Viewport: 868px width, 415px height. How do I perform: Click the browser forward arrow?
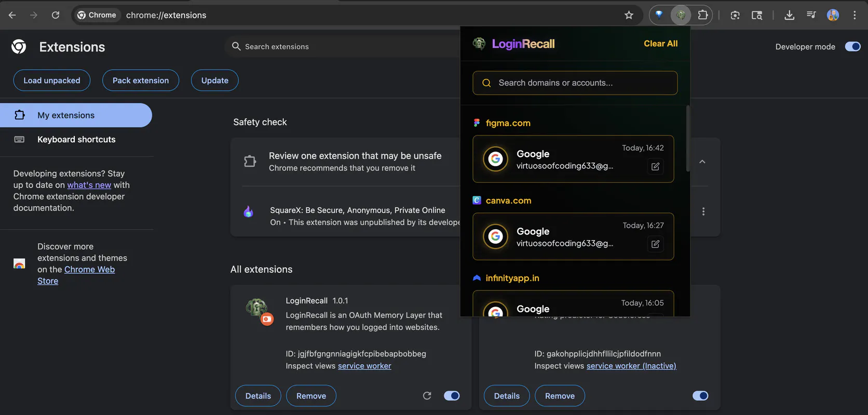34,15
